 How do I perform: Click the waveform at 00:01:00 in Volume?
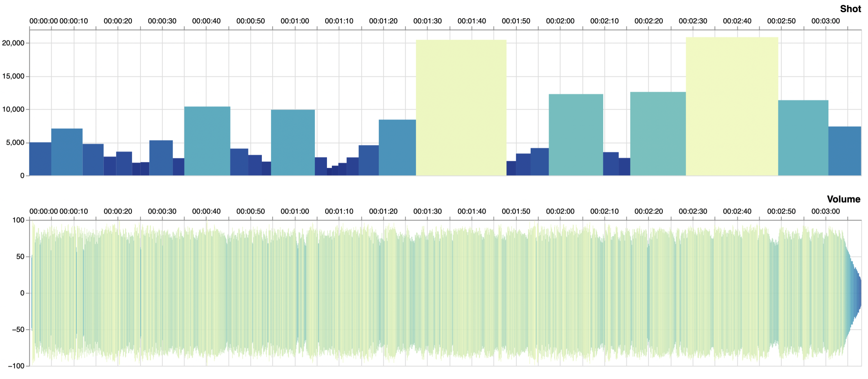click(x=295, y=292)
